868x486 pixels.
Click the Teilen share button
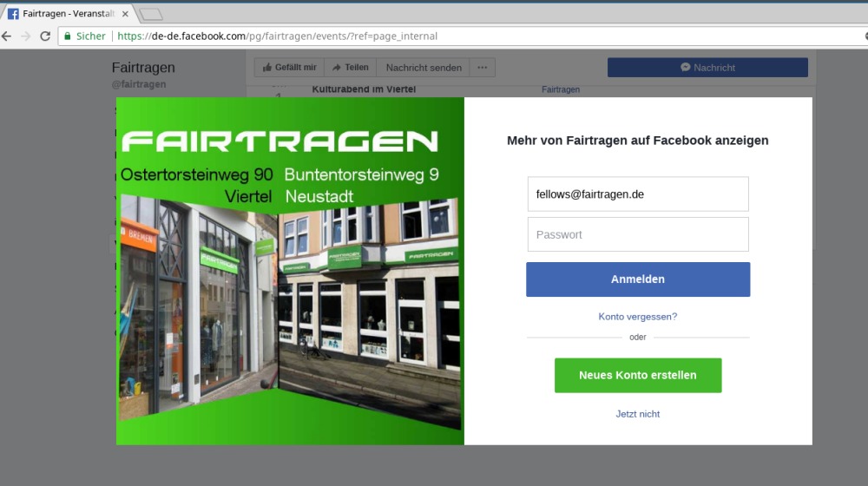(x=351, y=68)
